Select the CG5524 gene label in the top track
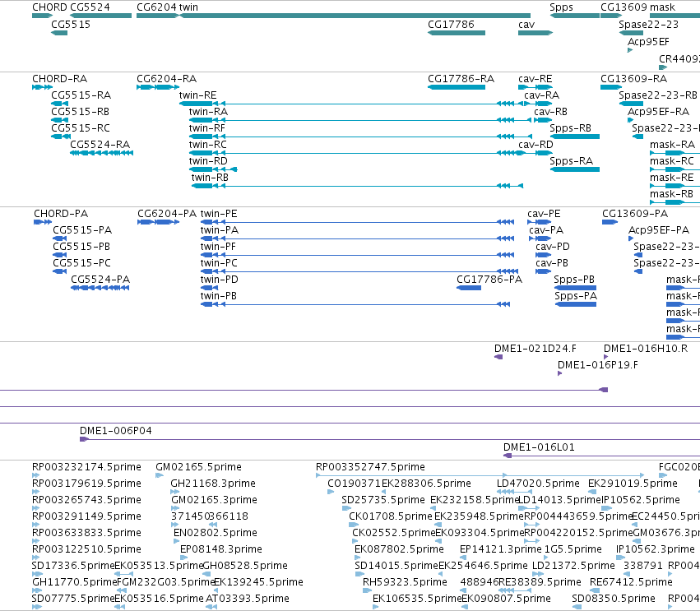 click(90, 7)
